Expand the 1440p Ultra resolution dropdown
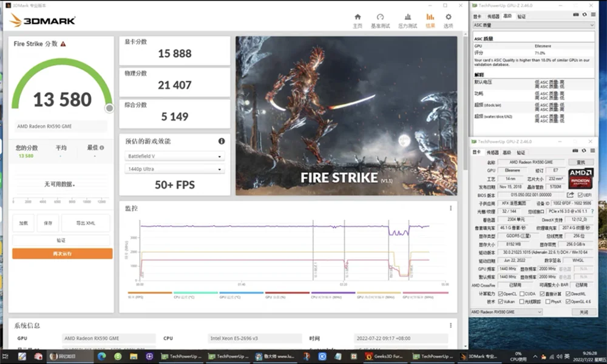The width and height of the screenshot is (607, 364). coord(174,169)
